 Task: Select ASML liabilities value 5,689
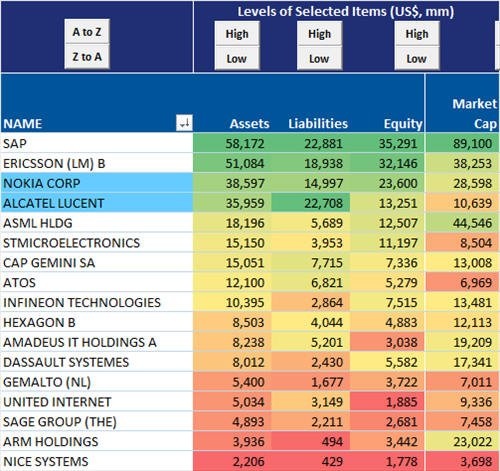pos(311,223)
